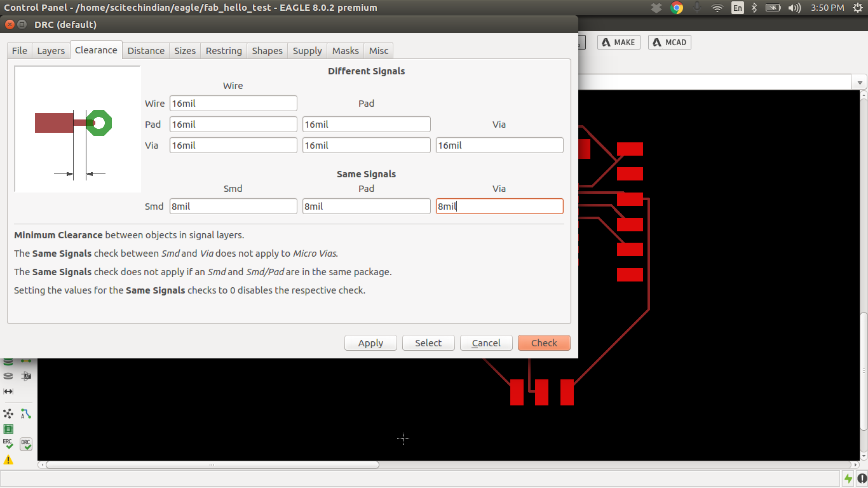Click the green lightning bolt status icon
The width and height of the screenshot is (868, 488).
point(848,478)
